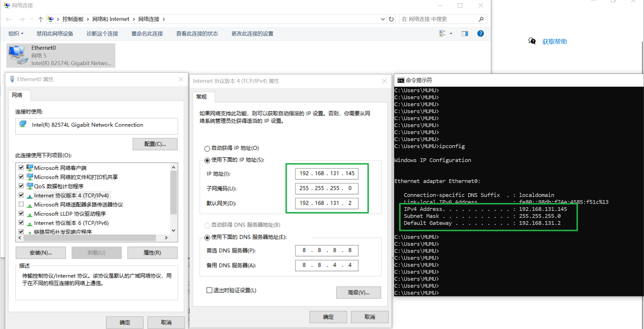This screenshot has width=644, height=329.
Task: Enable the multiplexor protocol checkbox
Action: (x=21, y=204)
